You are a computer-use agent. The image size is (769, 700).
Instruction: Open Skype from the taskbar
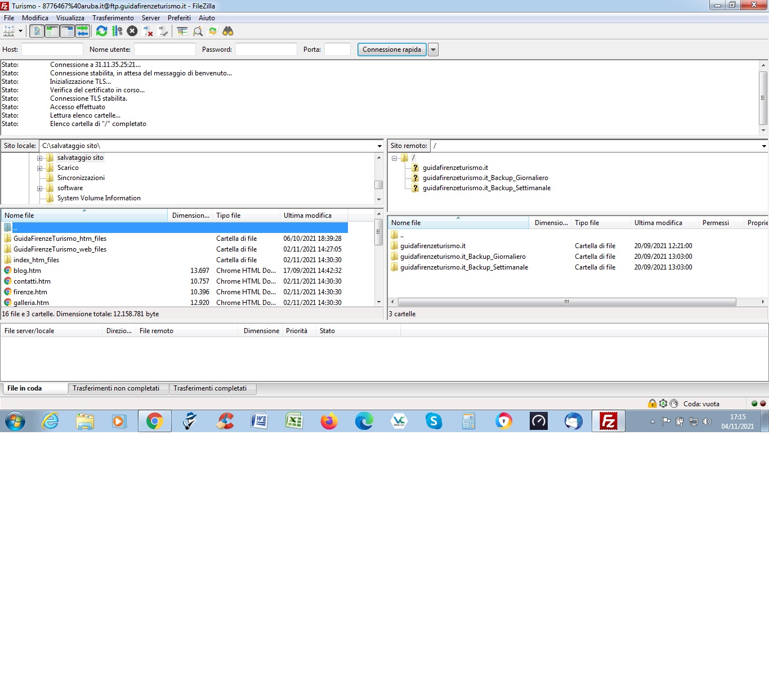pyautogui.click(x=434, y=421)
